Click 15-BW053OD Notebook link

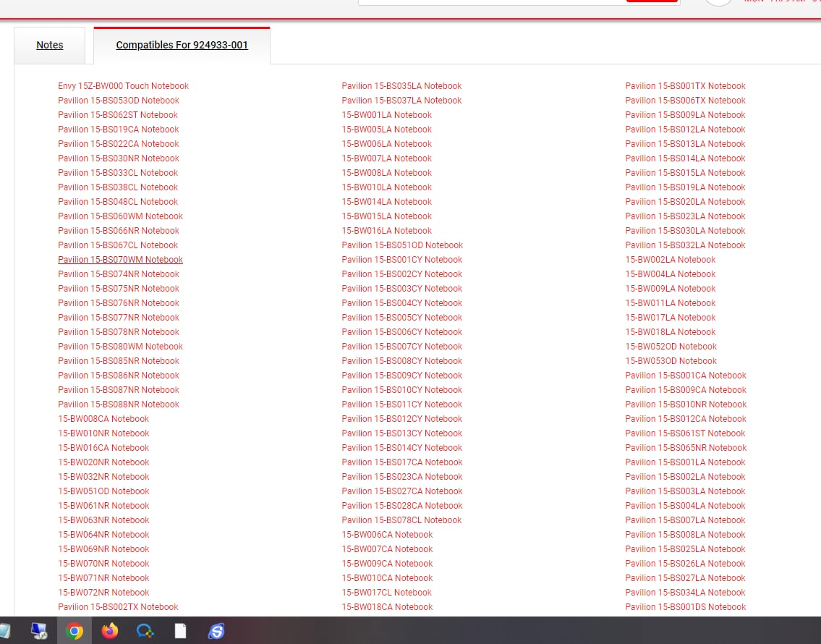[671, 361]
